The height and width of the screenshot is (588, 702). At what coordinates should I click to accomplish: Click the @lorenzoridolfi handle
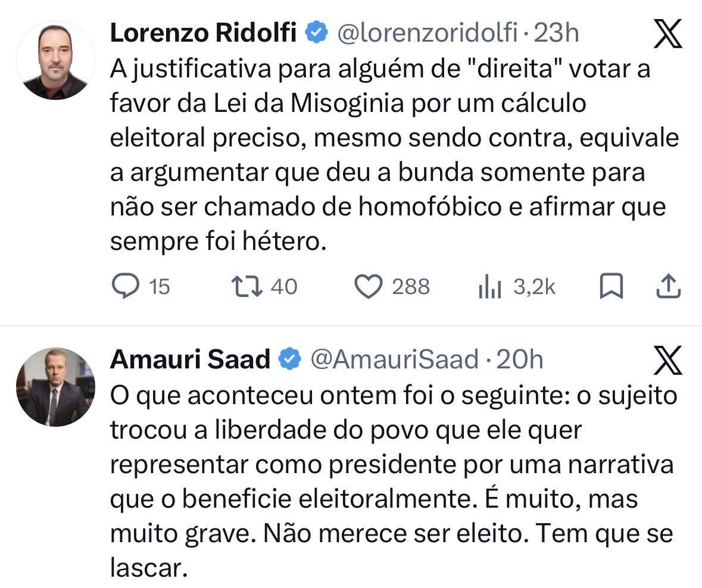(x=427, y=34)
